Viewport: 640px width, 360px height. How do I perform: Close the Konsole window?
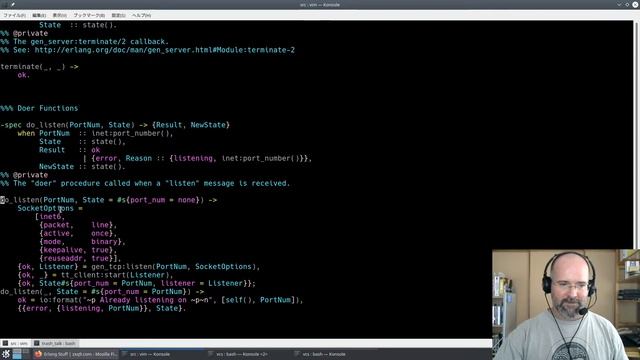coord(635,4)
